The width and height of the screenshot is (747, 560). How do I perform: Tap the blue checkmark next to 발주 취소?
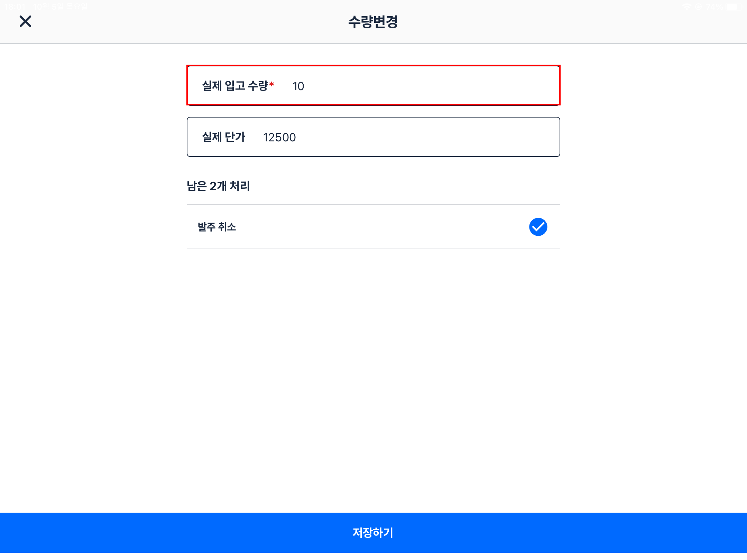pyautogui.click(x=538, y=227)
